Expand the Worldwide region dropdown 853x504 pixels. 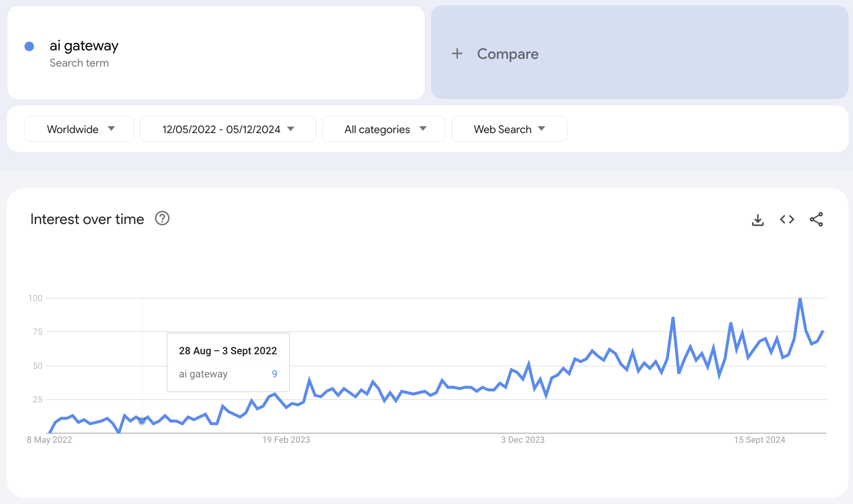tap(78, 128)
